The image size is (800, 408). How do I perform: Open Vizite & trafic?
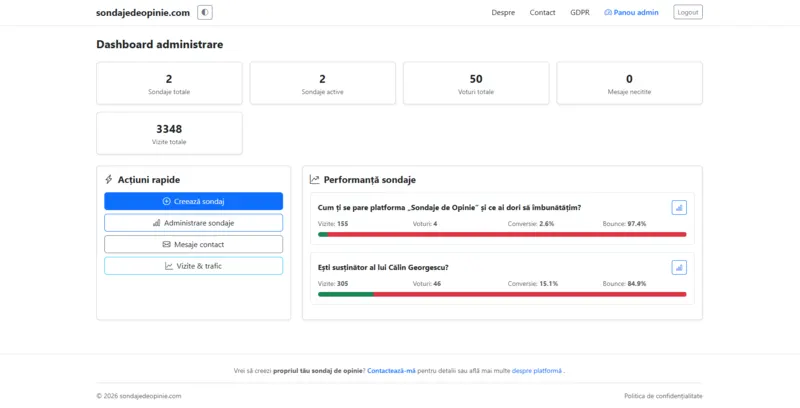click(193, 266)
